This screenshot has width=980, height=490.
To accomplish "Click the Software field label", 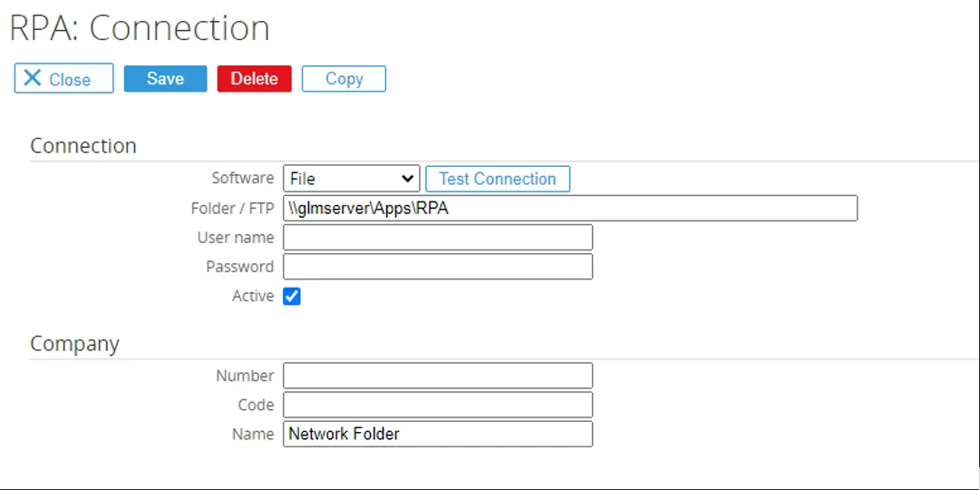I will 242,178.
